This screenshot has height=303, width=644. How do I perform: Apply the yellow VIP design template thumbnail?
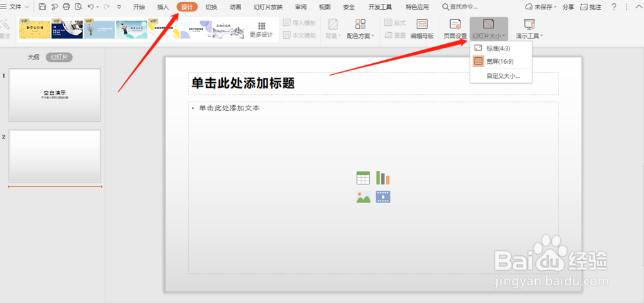(x=35, y=29)
